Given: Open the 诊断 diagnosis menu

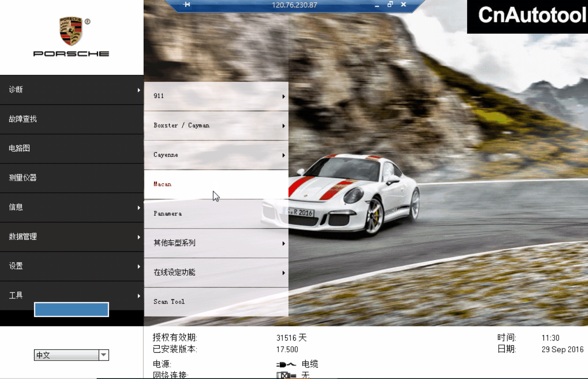Looking at the screenshot, I should click(x=72, y=90).
